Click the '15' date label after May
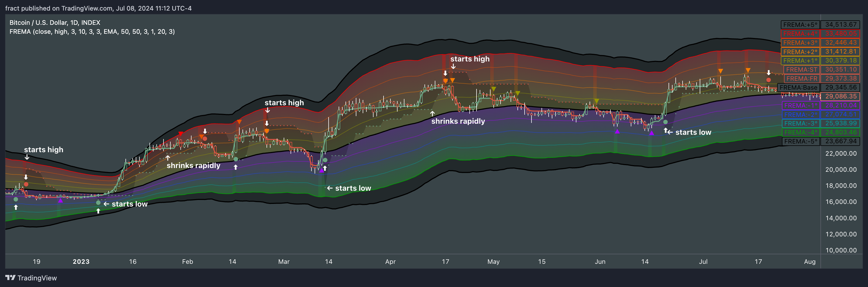The width and height of the screenshot is (868, 287). [542, 261]
